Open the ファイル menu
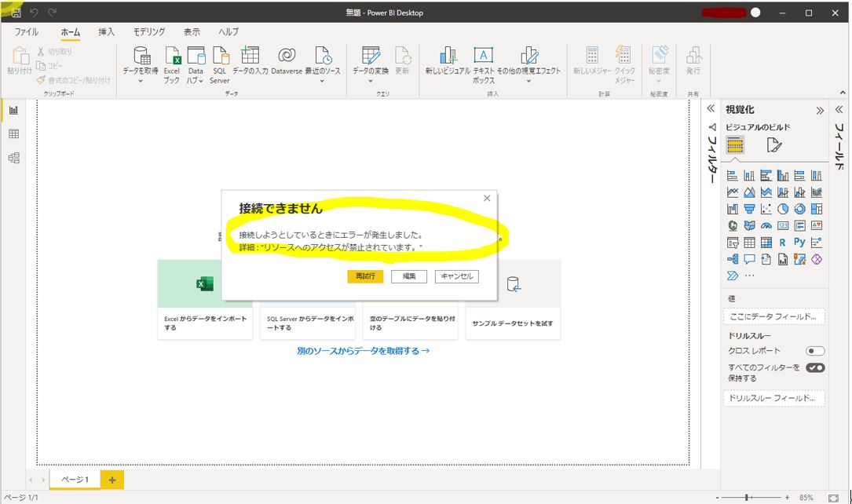This screenshot has height=504, width=852. click(27, 32)
